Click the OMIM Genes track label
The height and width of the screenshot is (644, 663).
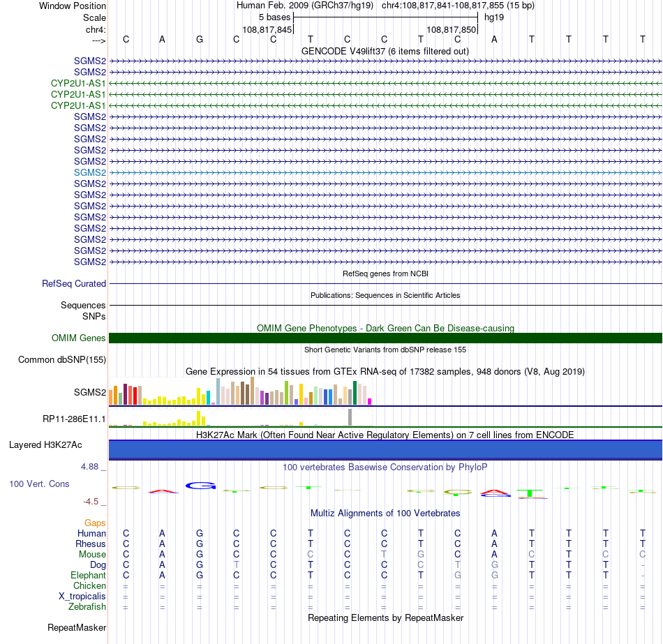(x=79, y=338)
